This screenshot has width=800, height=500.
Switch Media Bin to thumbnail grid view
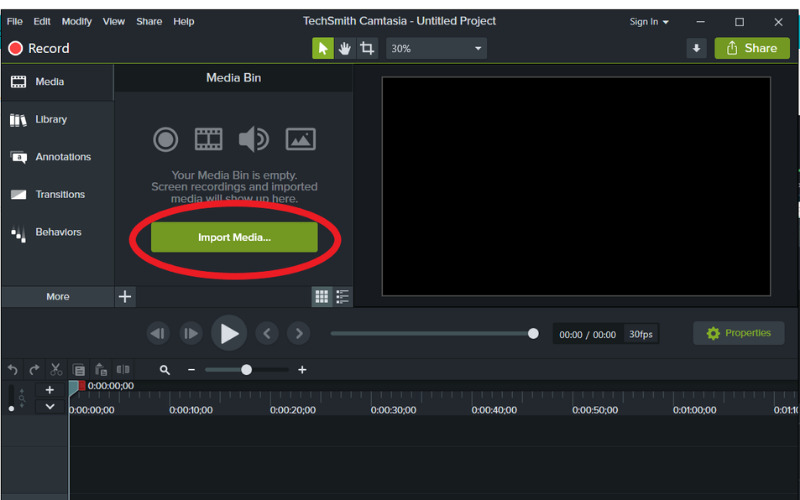tap(321, 296)
